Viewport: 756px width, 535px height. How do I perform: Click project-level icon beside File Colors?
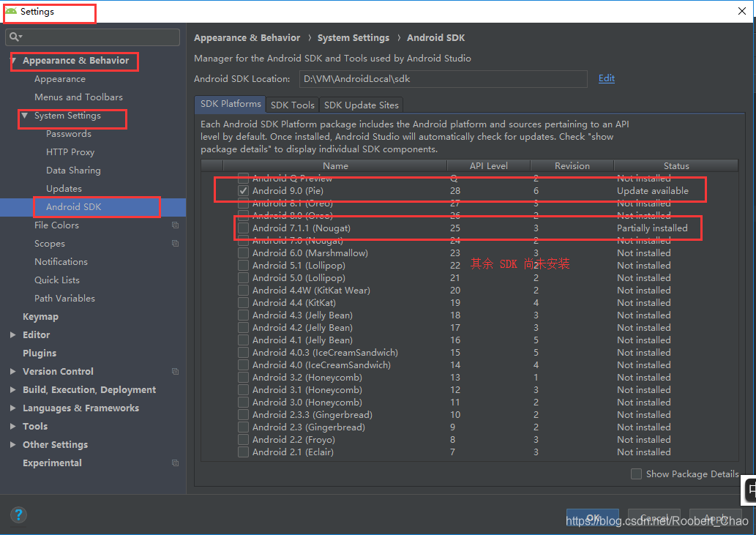click(x=176, y=225)
